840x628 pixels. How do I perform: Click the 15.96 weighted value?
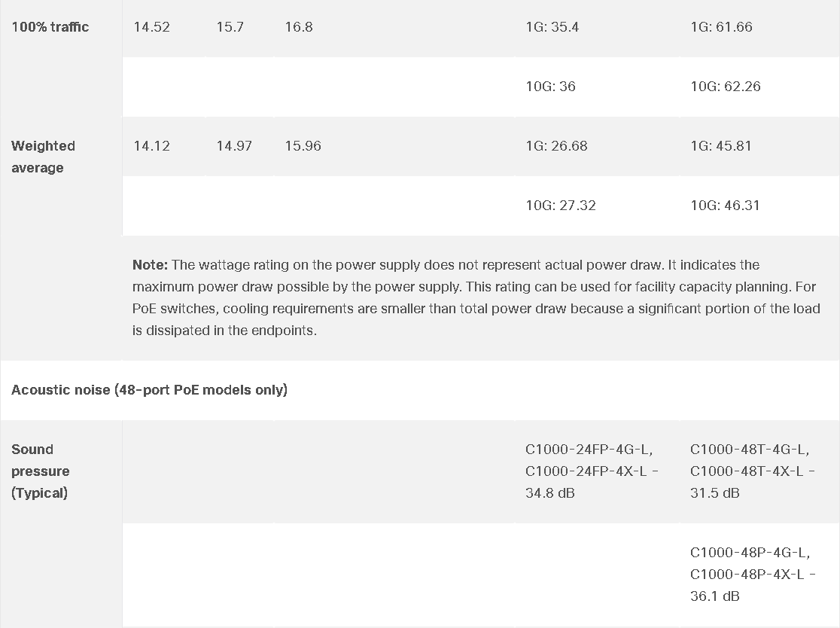point(303,146)
